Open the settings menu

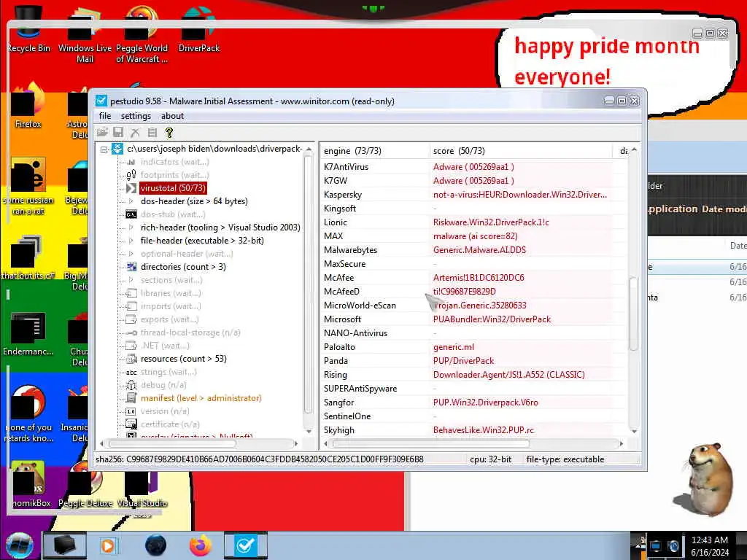136,116
